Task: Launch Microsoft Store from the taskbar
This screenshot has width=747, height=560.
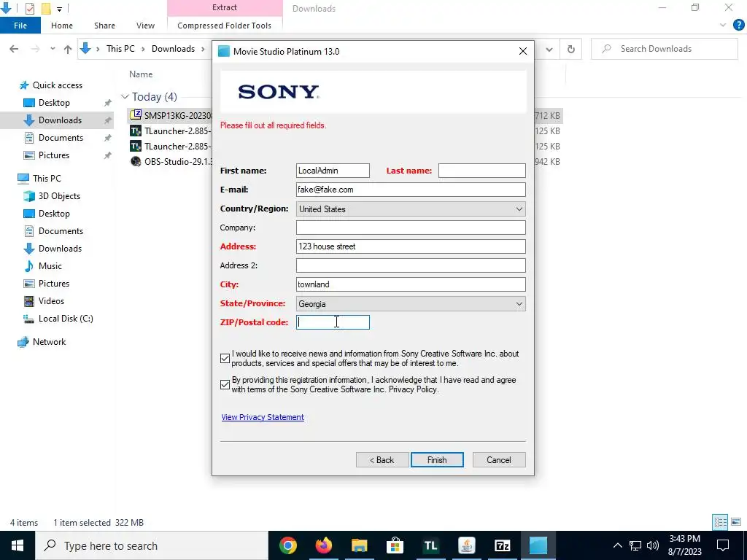Action: point(395,545)
